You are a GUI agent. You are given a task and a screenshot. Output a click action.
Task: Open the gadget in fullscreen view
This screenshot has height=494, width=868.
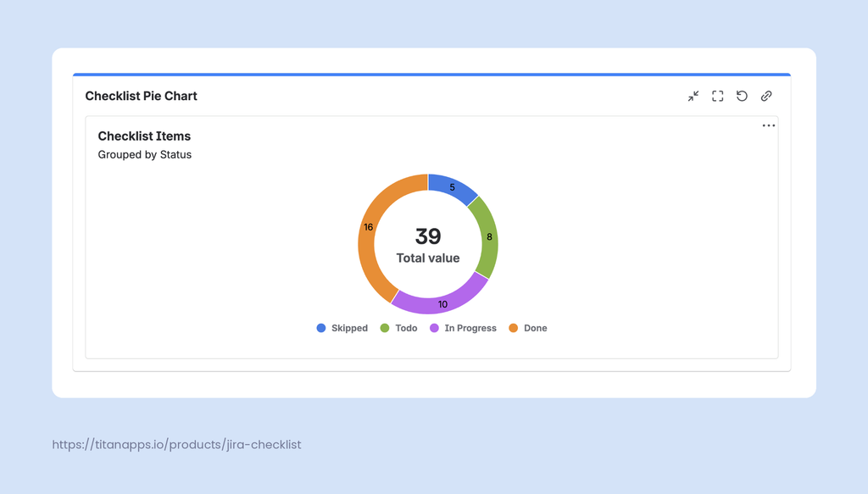coord(717,97)
